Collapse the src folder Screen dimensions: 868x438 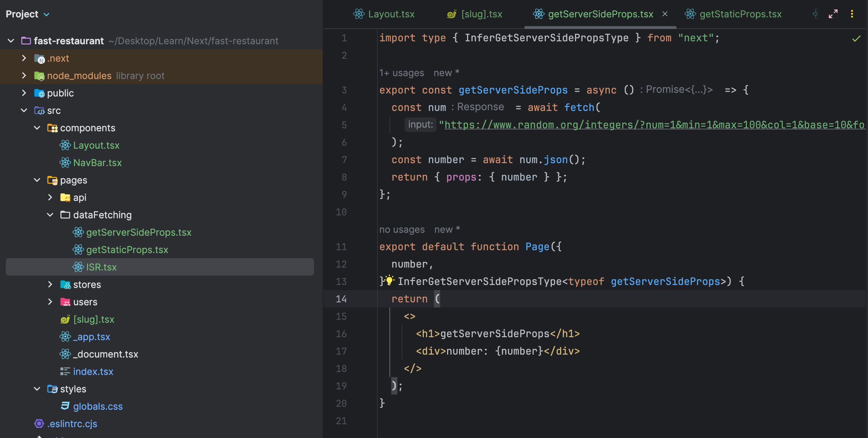pyautogui.click(x=24, y=111)
